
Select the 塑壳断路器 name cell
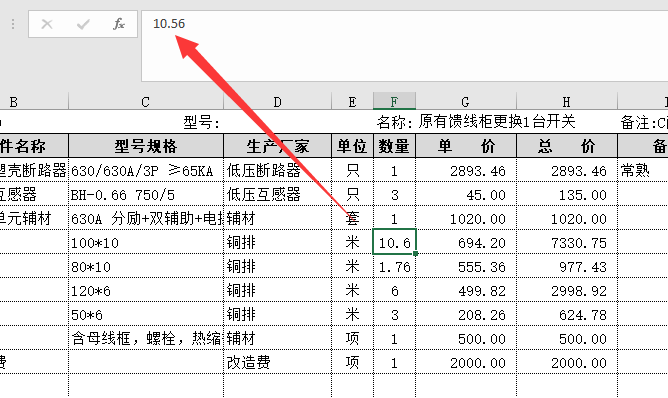[34, 170]
